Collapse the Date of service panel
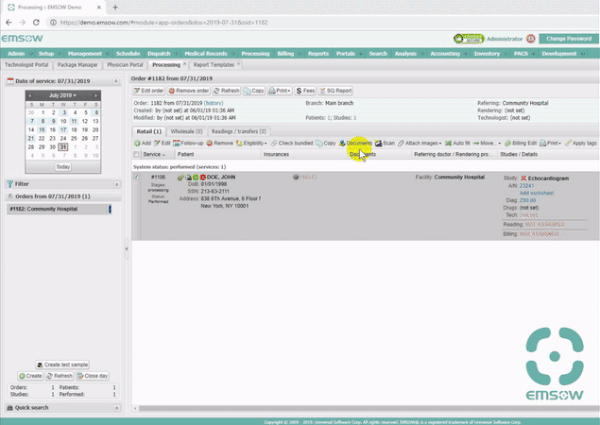The width and height of the screenshot is (600, 425). (x=116, y=81)
